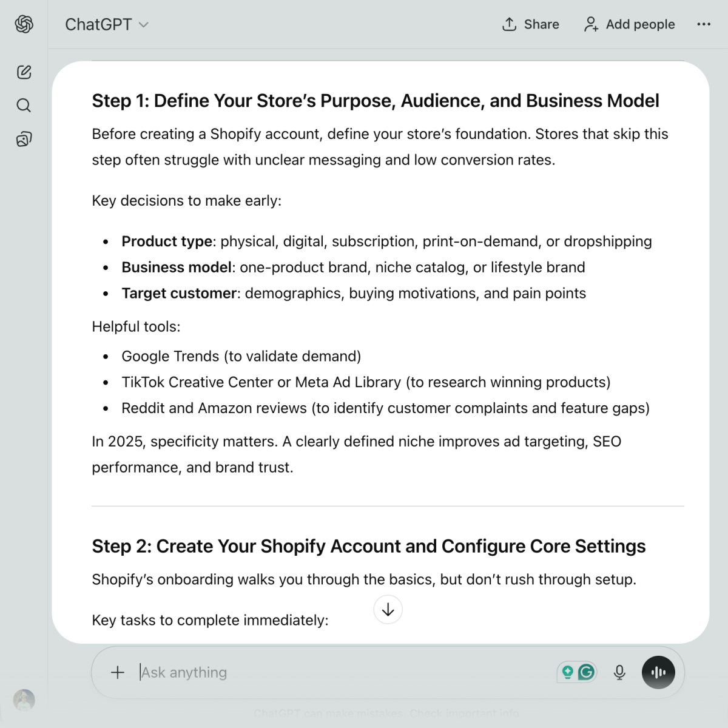This screenshot has height=728, width=728.
Task: Launch voice mode with the waveform button
Action: pyautogui.click(x=658, y=672)
